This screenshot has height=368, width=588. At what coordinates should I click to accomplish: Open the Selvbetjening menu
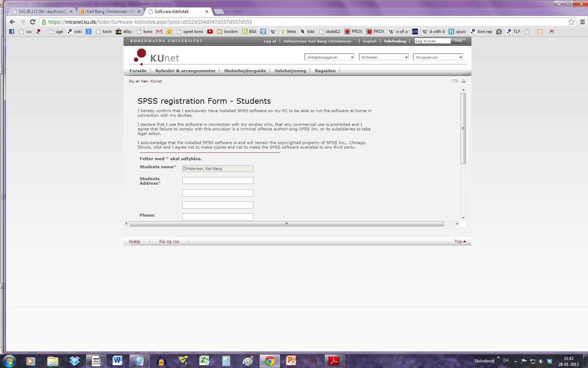click(x=290, y=71)
